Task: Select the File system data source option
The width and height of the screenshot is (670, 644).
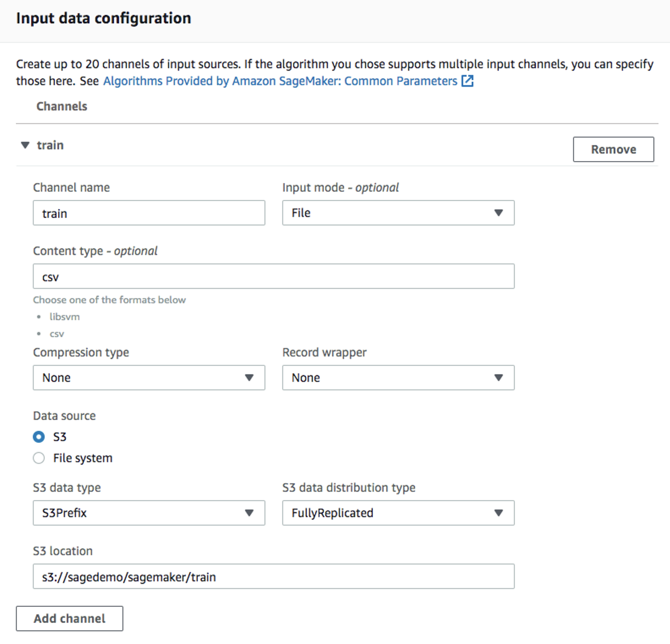Action: [39, 458]
